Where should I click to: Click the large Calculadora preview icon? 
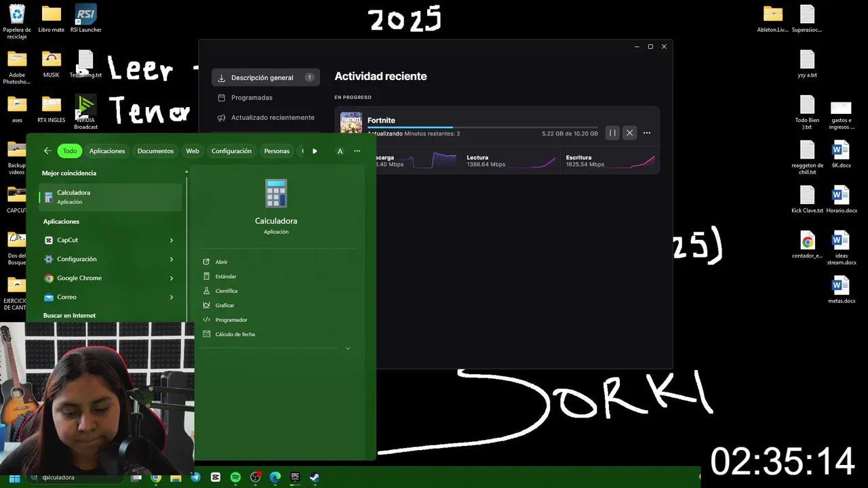276,194
